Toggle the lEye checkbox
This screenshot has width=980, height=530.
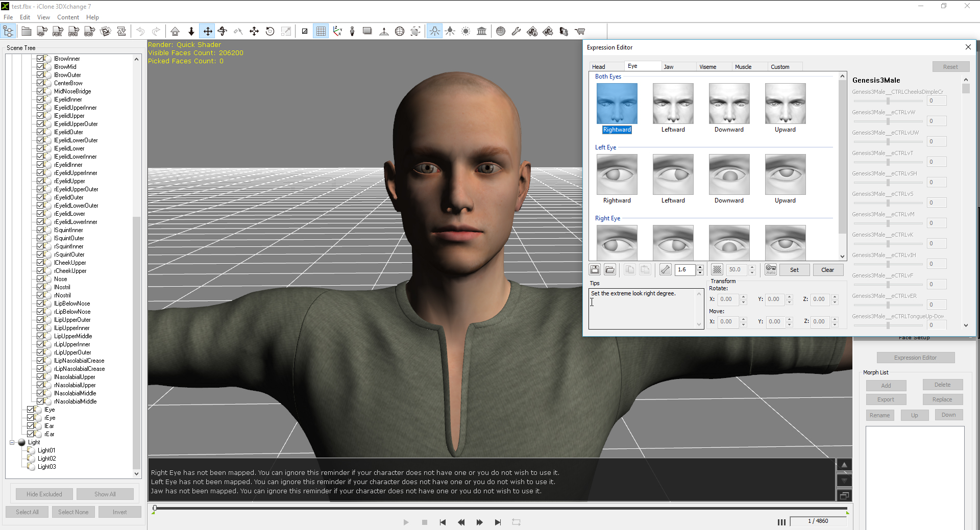[x=31, y=410]
